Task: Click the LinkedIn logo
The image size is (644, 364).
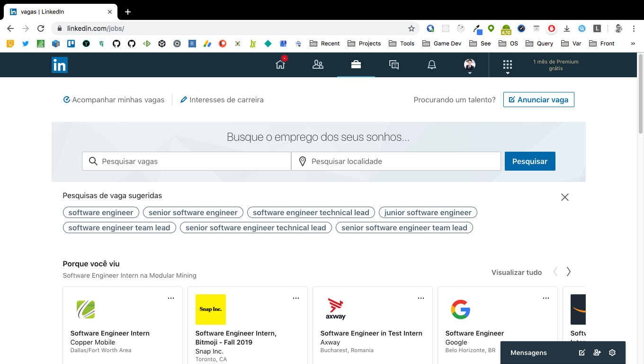Action: coord(60,64)
